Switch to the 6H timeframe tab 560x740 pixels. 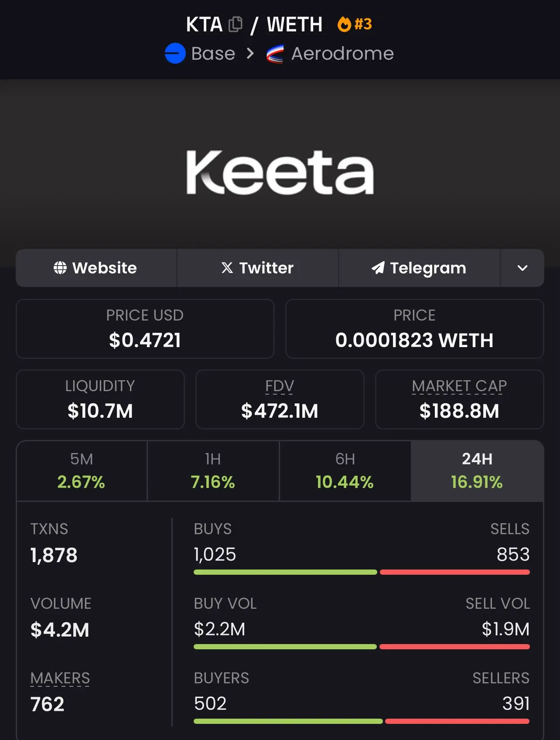345,471
